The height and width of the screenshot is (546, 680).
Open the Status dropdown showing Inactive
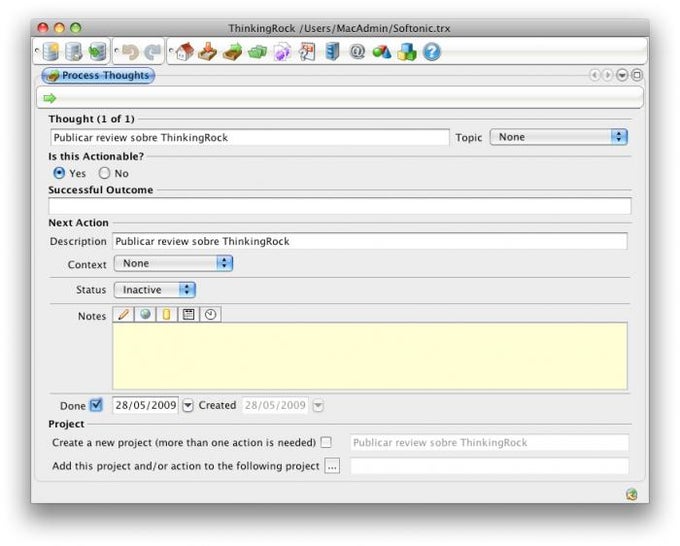154,290
